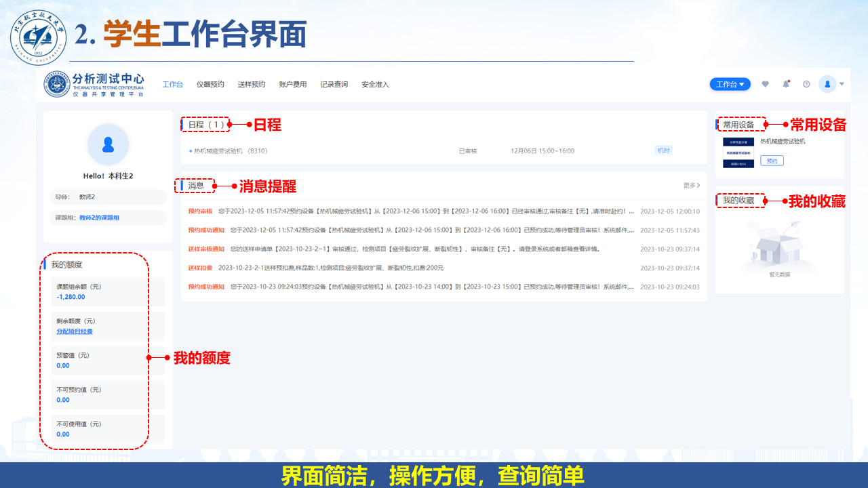Open the 工作台 dropdown button
The height and width of the screenshot is (488, 868).
730,84
